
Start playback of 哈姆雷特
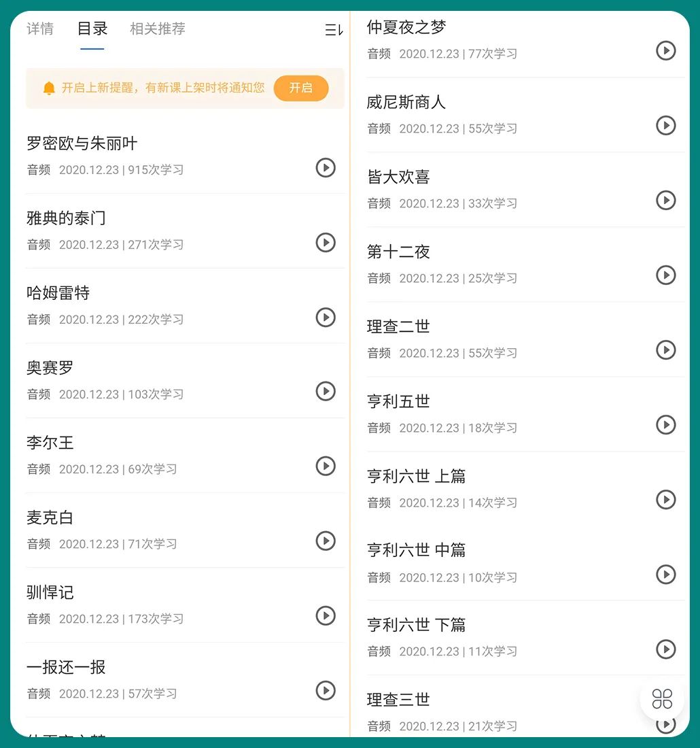point(326,317)
